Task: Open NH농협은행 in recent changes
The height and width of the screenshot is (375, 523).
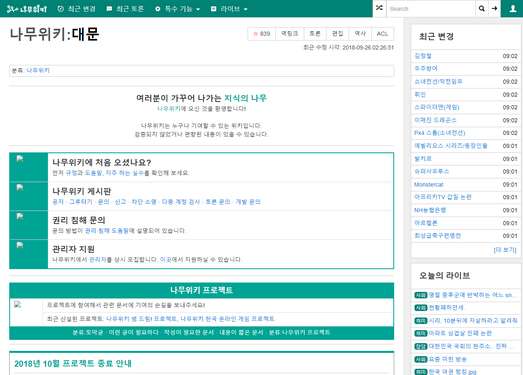Action: coord(430,210)
